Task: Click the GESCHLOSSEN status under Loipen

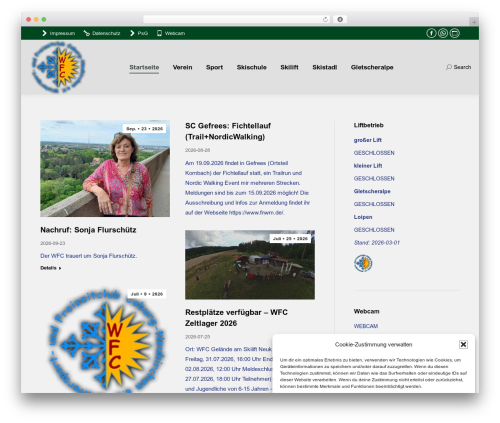Action: tap(374, 230)
